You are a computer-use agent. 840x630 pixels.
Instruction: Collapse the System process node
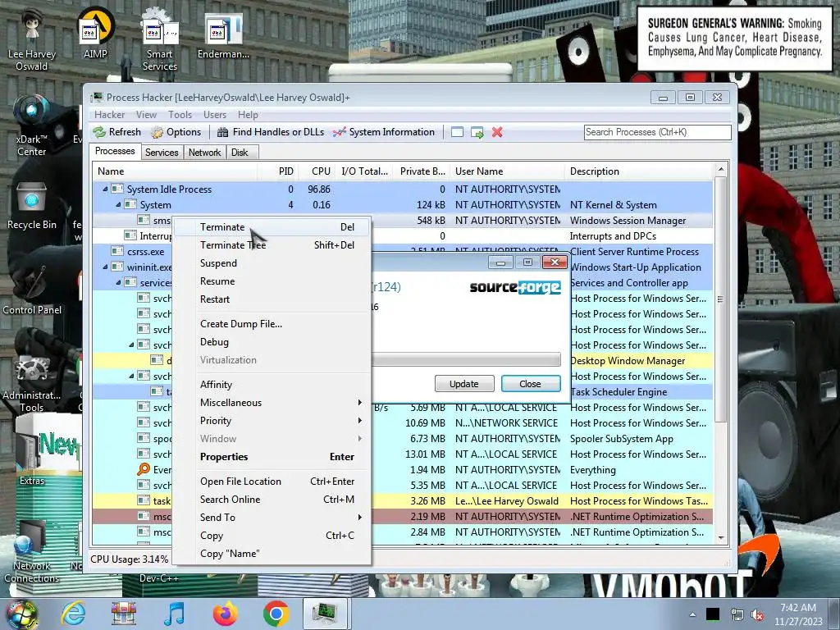point(118,204)
